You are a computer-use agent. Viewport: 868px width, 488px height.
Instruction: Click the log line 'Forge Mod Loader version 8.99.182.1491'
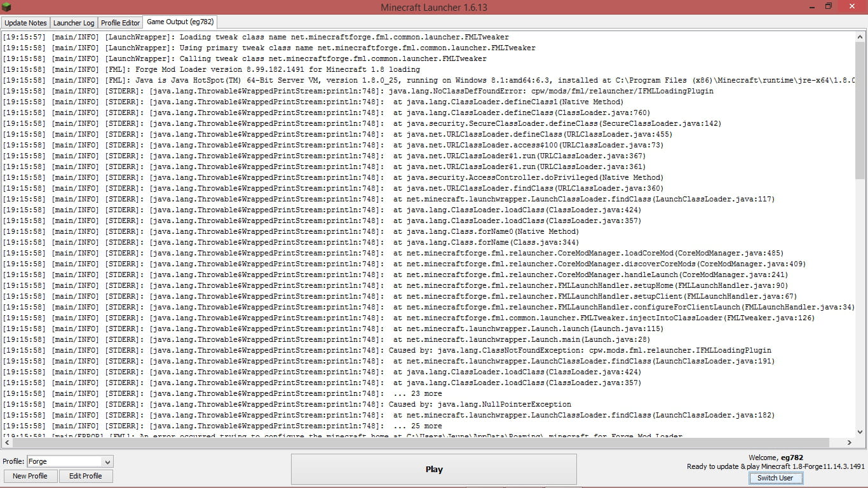[212, 69]
